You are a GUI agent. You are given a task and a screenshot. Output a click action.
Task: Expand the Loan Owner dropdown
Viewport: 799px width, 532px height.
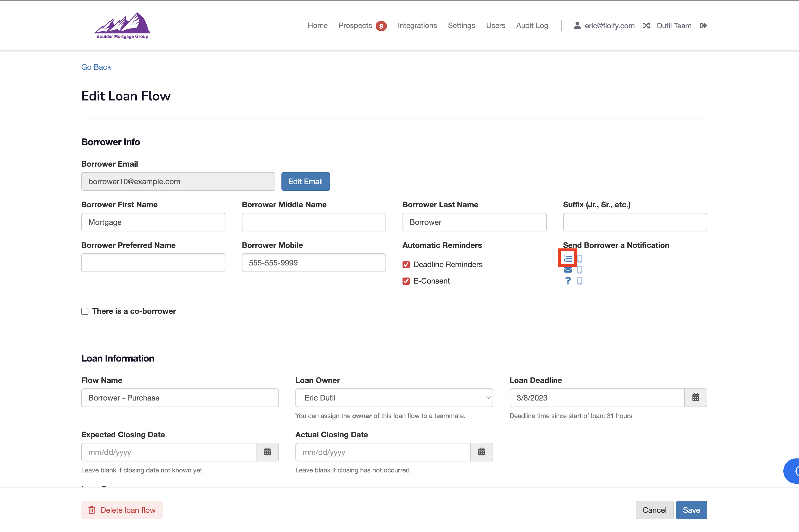click(393, 398)
